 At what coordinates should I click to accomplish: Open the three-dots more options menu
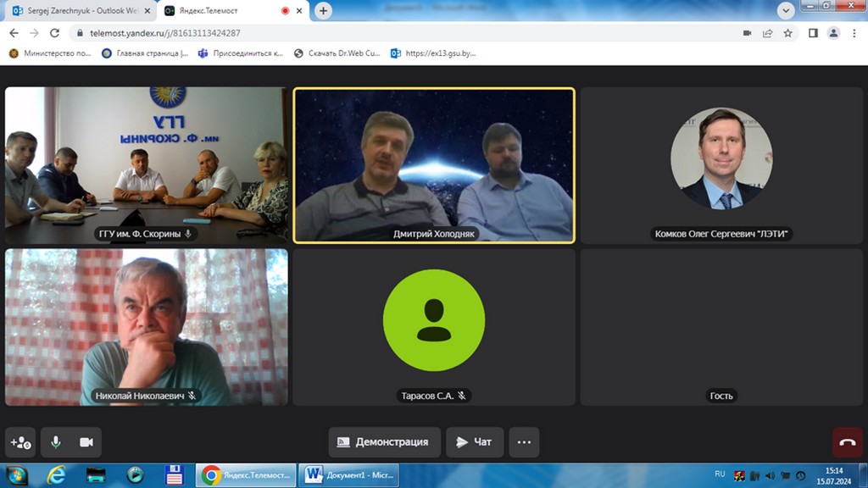coord(524,442)
